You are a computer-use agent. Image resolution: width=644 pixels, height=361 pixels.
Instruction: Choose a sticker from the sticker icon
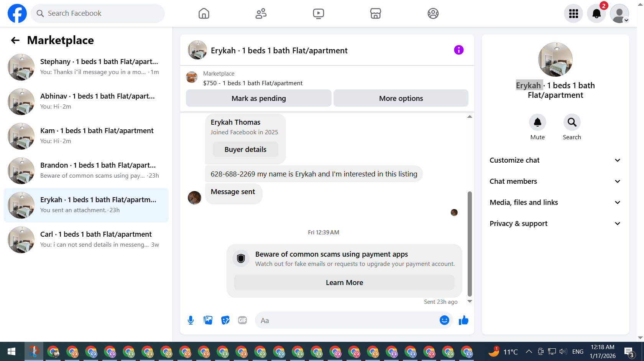tap(225, 320)
